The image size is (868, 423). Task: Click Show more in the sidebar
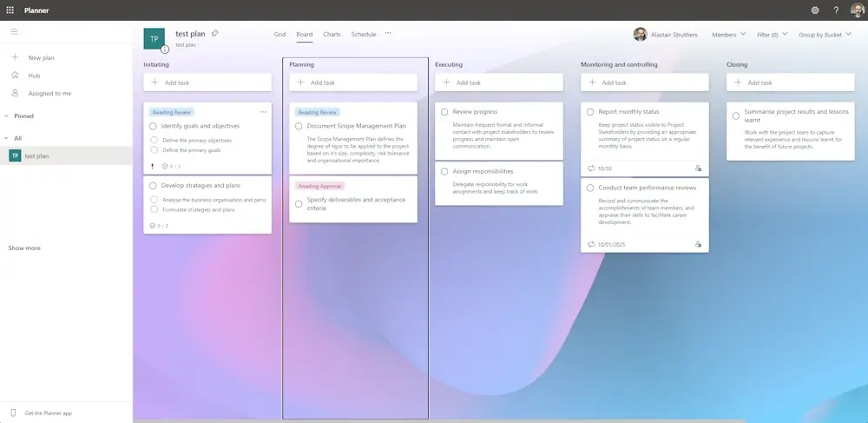(24, 248)
